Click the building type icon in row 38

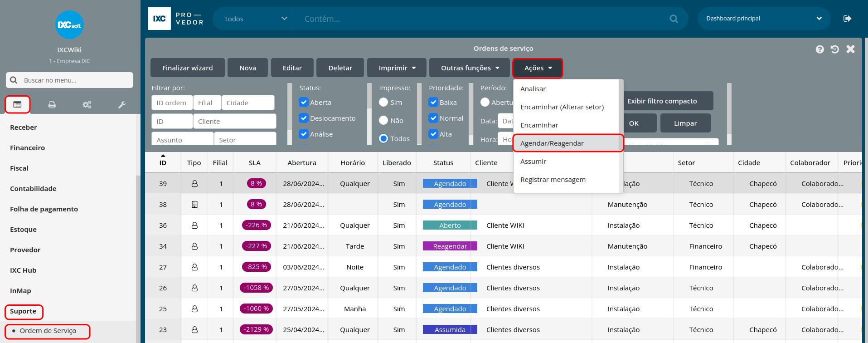pyautogui.click(x=194, y=205)
